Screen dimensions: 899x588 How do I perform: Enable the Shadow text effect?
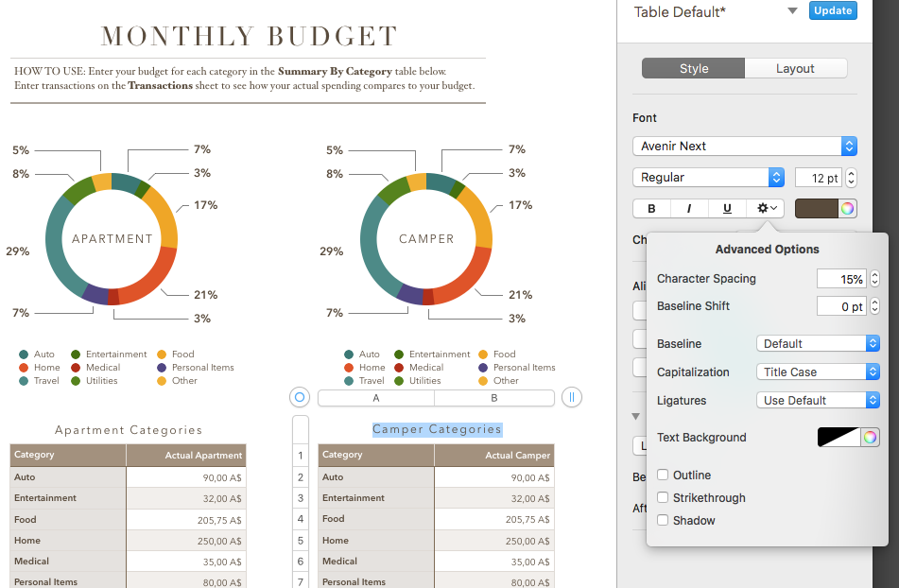(x=663, y=520)
